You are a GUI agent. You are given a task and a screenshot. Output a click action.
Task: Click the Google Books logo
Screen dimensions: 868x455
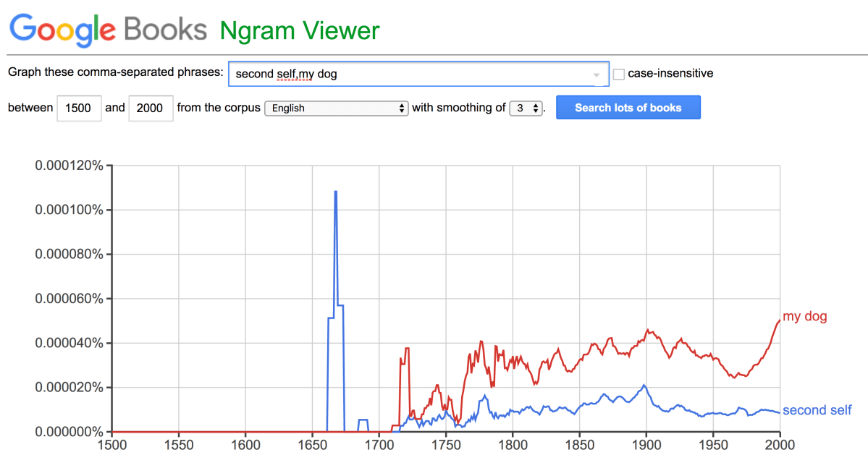109,29
